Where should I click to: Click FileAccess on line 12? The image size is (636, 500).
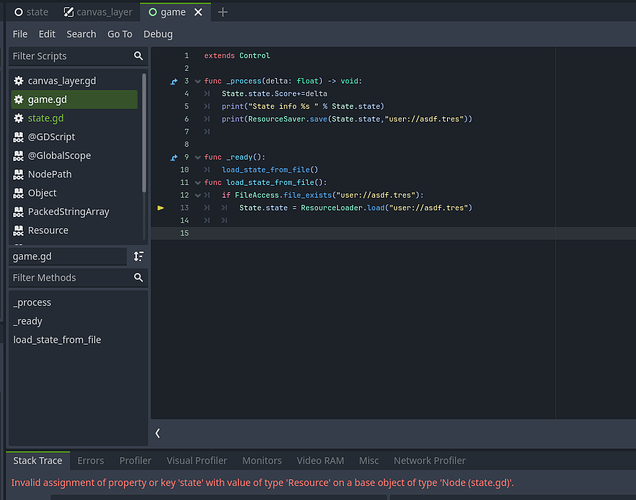[x=257, y=195]
